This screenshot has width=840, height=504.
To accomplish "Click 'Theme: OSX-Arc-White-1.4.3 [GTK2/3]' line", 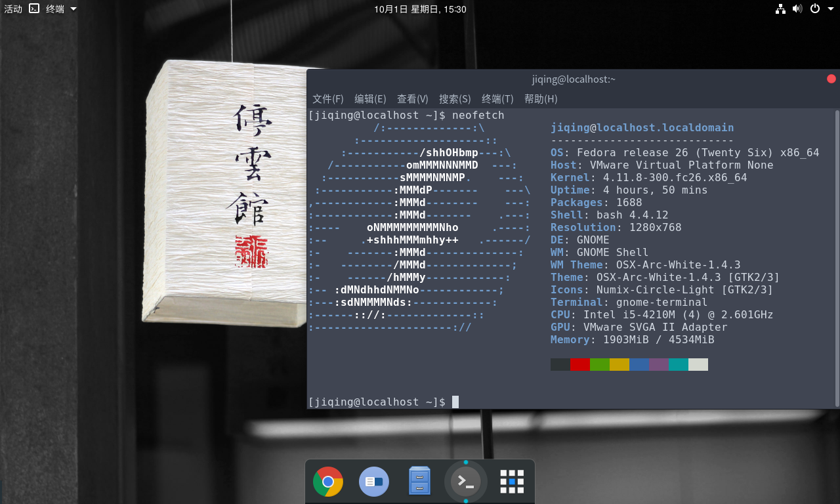I will coord(665,278).
